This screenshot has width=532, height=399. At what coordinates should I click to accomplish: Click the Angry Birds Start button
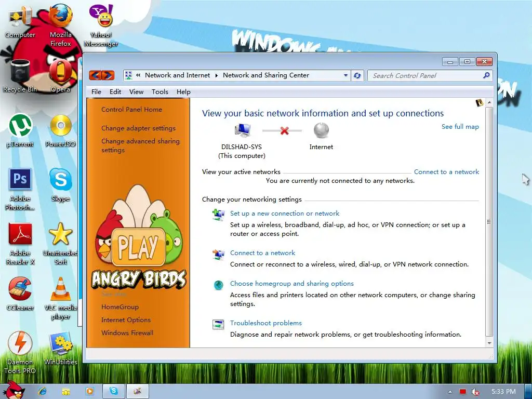click(14, 390)
